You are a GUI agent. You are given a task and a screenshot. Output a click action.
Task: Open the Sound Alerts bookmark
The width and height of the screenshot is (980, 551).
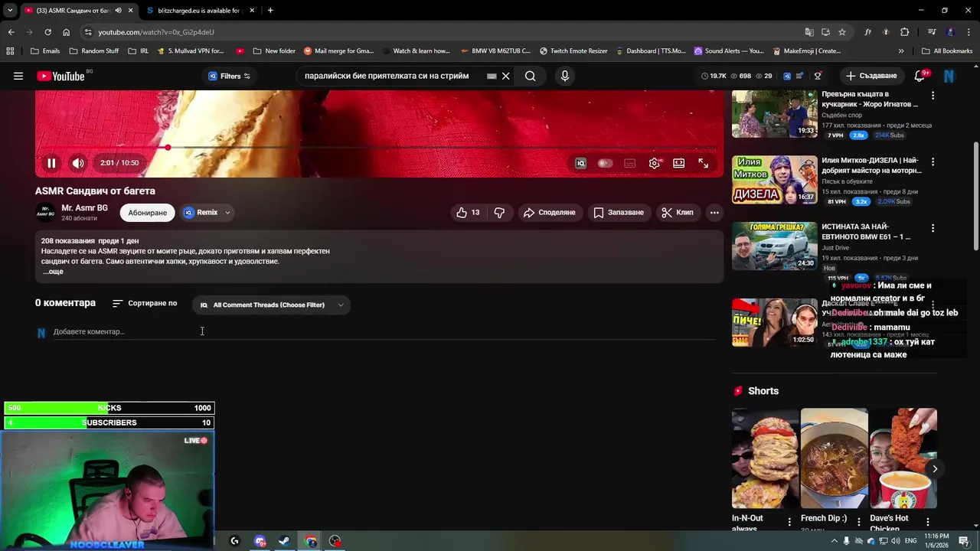point(728,51)
